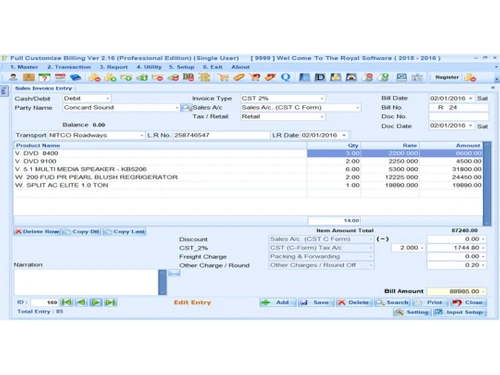This screenshot has height=375, width=500.
Task: Select row V. DVD 9100
Action: [248, 161]
